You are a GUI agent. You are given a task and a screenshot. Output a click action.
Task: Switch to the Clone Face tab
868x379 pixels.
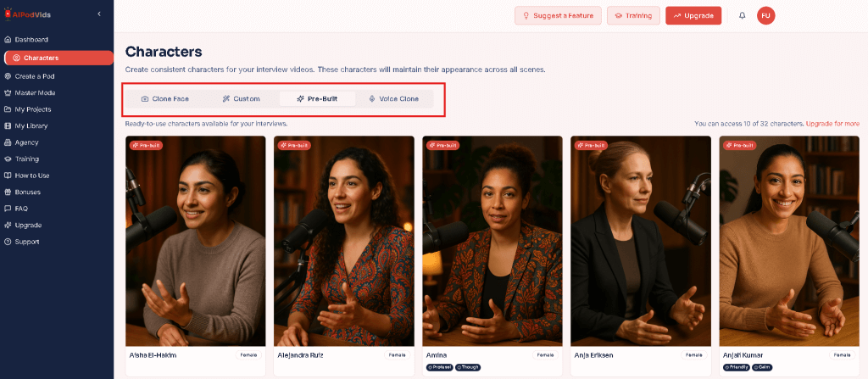click(165, 99)
